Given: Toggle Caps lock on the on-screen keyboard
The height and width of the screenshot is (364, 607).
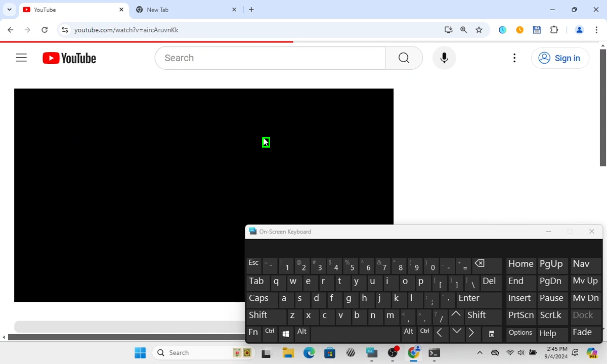Looking at the screenshot, I should point(259,298).
